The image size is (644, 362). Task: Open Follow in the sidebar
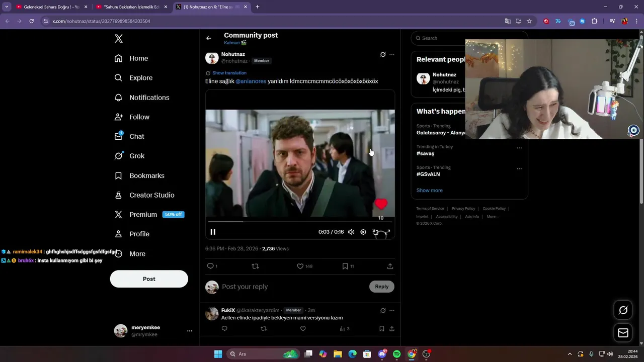point(132,117)
